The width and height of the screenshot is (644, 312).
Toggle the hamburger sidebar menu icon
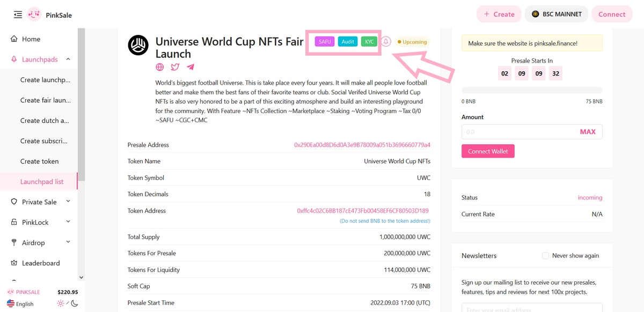point(18,14)
